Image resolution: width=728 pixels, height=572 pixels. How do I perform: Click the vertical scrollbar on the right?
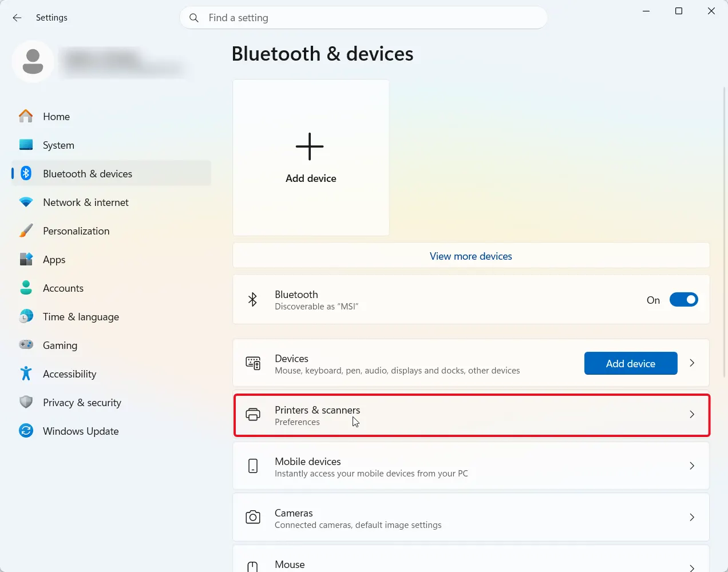725,232
